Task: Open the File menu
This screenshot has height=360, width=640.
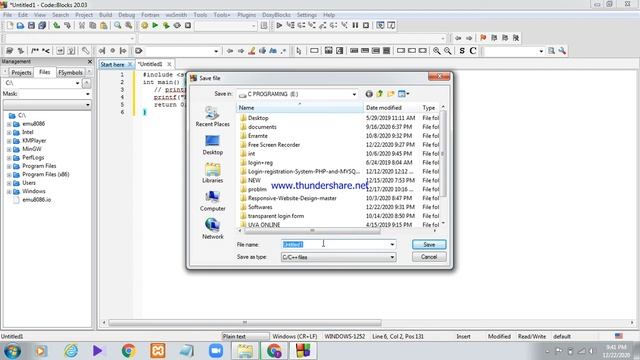Action: click(x=7, y=15)
